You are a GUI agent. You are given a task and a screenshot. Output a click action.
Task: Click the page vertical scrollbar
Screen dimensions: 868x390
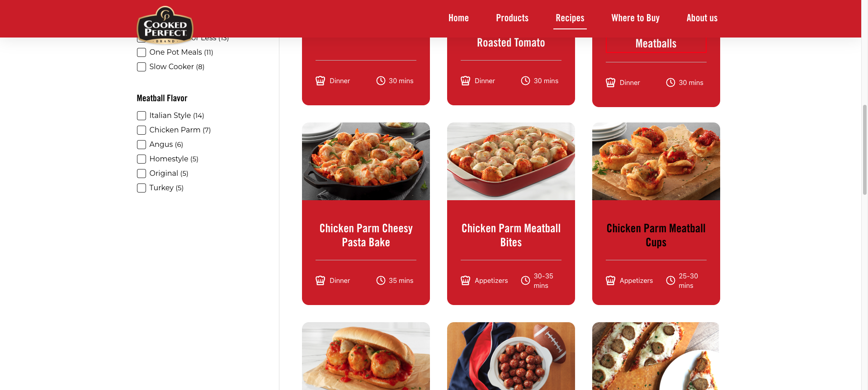tap(864, 149)
